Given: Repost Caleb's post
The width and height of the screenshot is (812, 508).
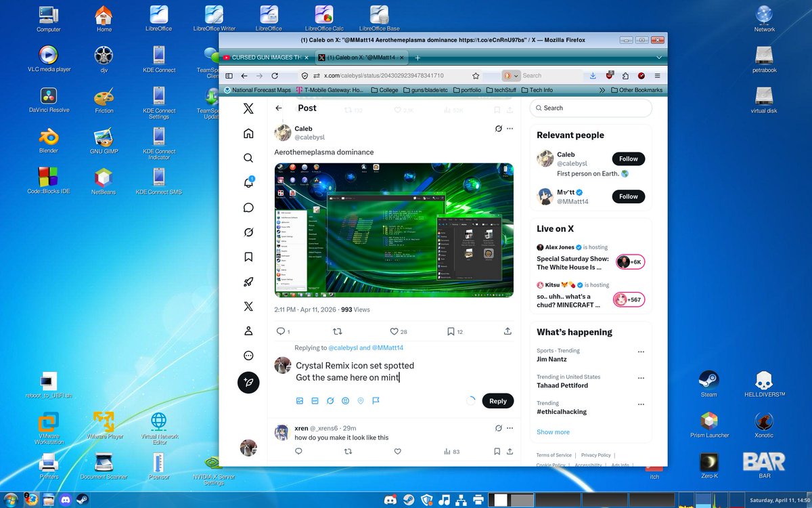Looking at the screenshot, I should tap(337, 331).
